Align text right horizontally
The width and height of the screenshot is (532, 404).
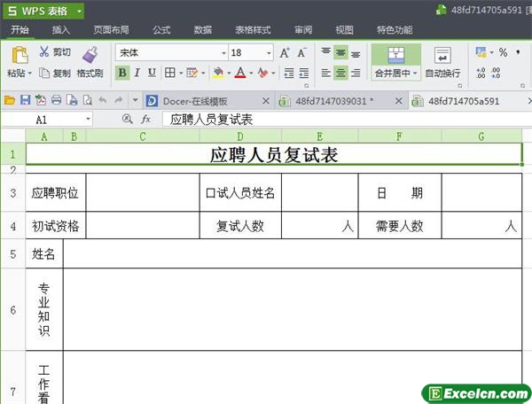click(x=356, y=73)
